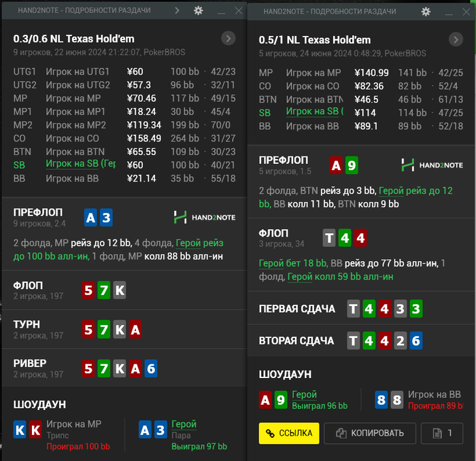Select Игрок на BB in left window

124,178
